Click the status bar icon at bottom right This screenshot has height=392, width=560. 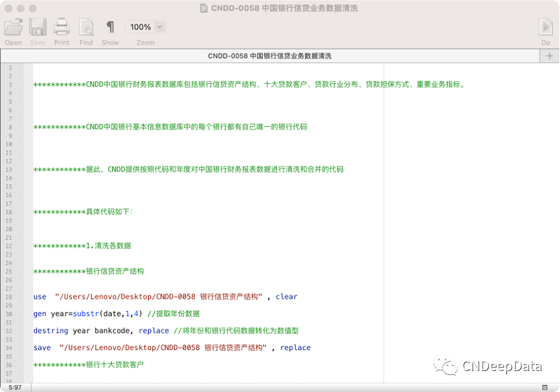[545, 387]
